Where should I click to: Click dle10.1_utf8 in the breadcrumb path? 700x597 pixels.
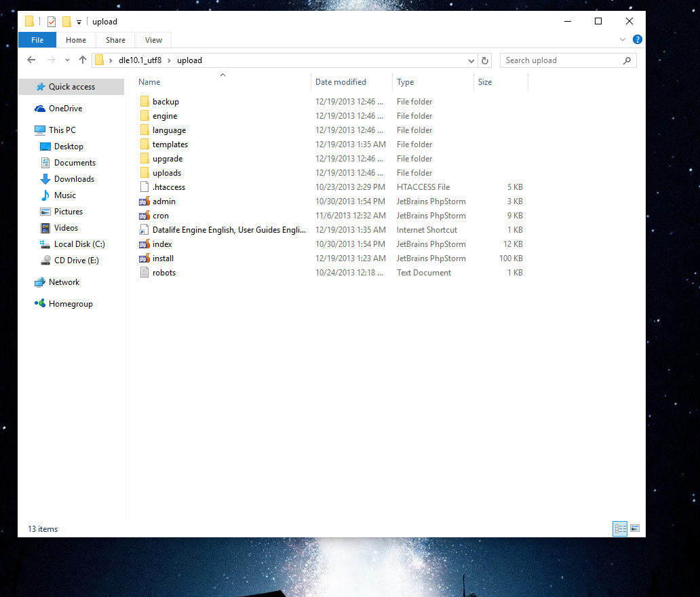(x=140, y=60)
